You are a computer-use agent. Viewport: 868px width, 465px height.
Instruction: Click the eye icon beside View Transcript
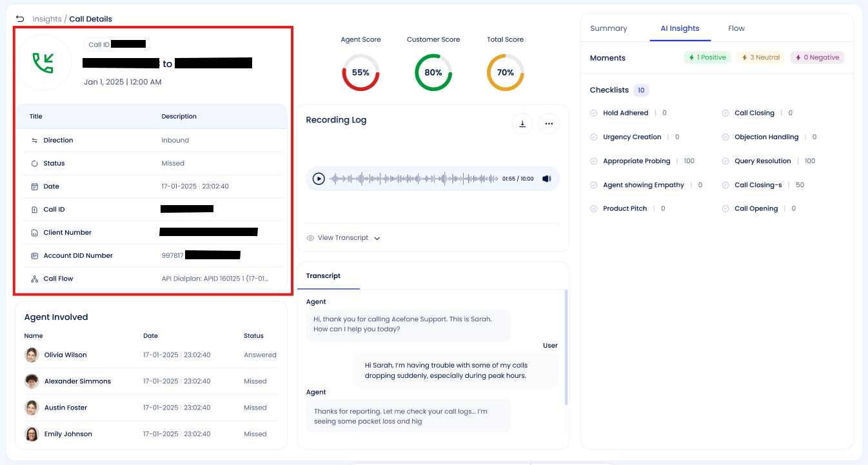click(310, 238)
